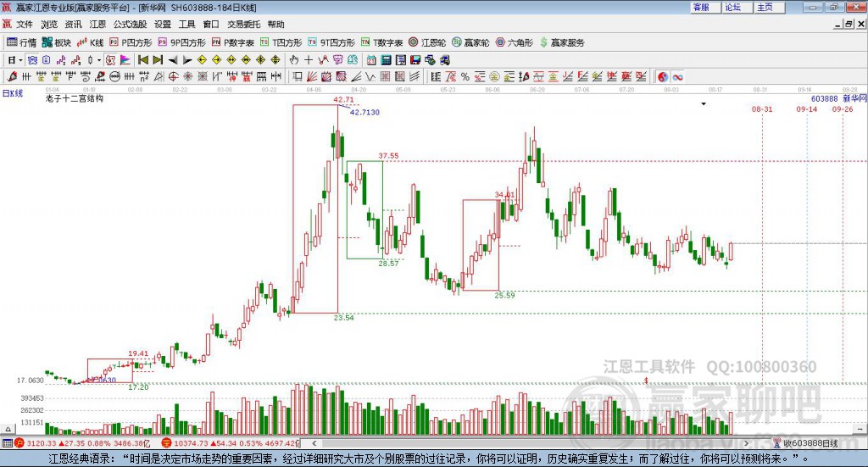Viewport: 868px width, 467px height.
Task: Select the polyline drawing tool
Action: point(323,60)
